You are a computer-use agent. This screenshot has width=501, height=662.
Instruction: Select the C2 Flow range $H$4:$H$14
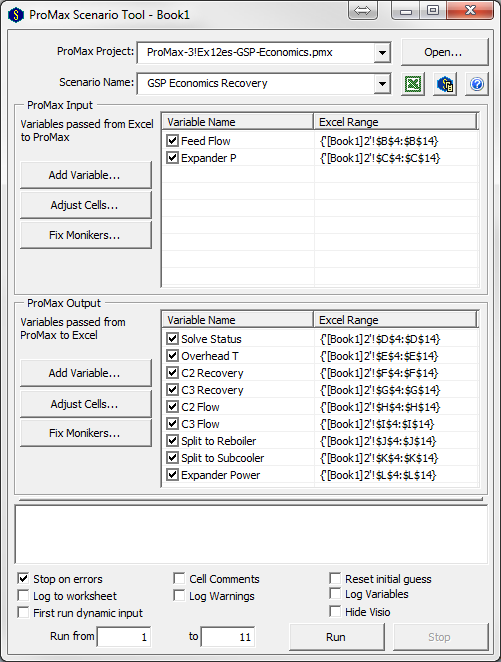[380, 407]
